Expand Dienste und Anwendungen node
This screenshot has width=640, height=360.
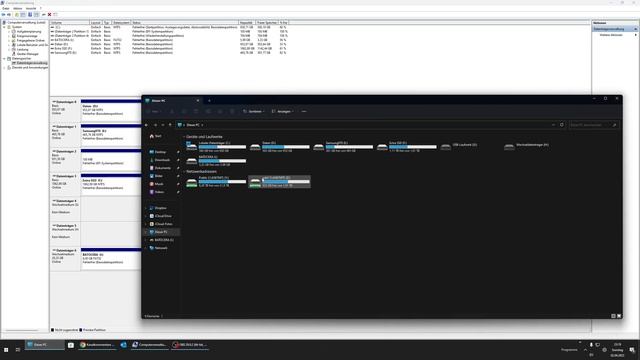4,67
